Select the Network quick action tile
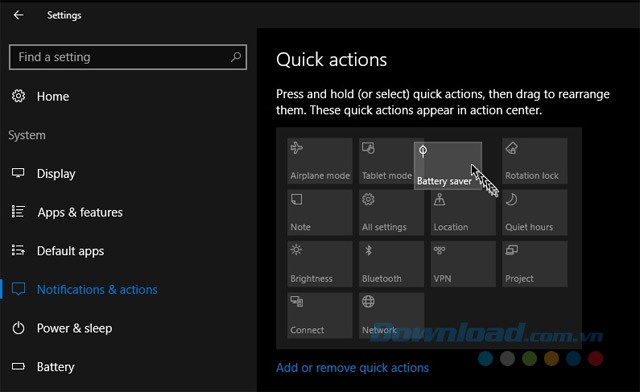640x392 pixels. click(x=391, y=315)
